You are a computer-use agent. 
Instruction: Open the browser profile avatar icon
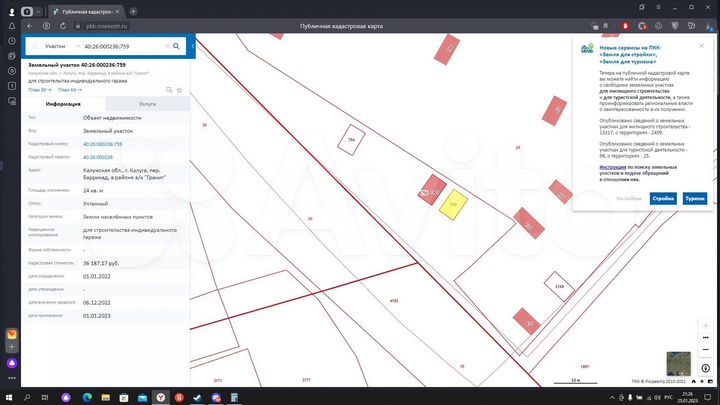click(x=12, y=11)
